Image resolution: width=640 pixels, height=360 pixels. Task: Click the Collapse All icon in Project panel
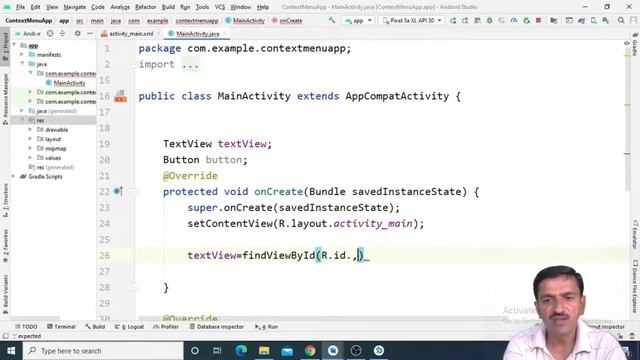coord(62,33)
